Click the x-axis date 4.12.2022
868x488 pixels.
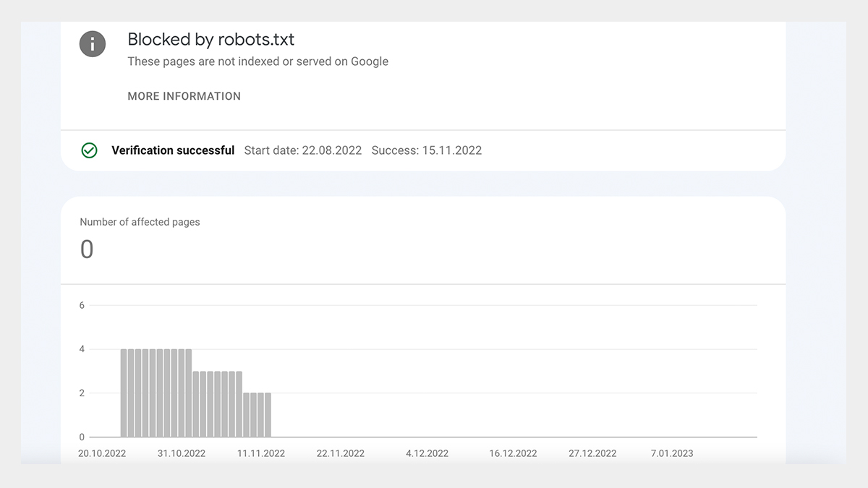pyautogui.click(x=427, y=453)
